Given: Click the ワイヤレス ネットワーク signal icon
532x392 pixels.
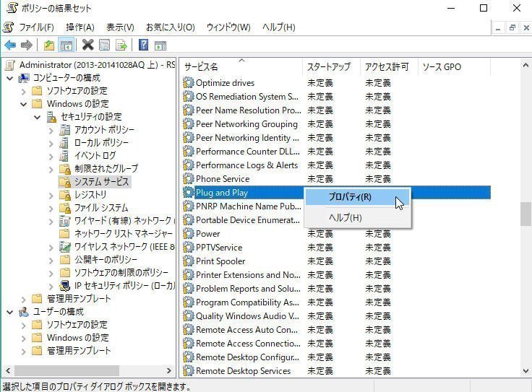Looking at the screenshot, I should (65, 247).
